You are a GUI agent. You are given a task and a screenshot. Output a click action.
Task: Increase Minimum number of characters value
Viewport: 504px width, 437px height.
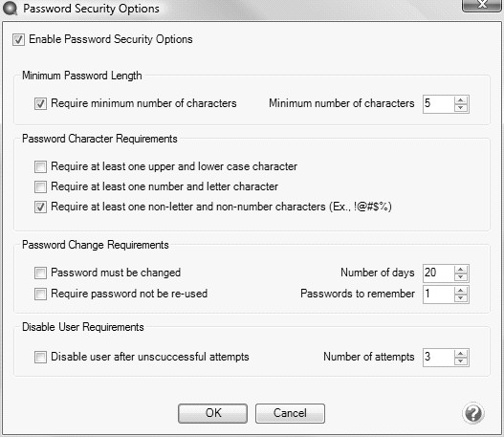pyautogui.click(x=461, y=100)
